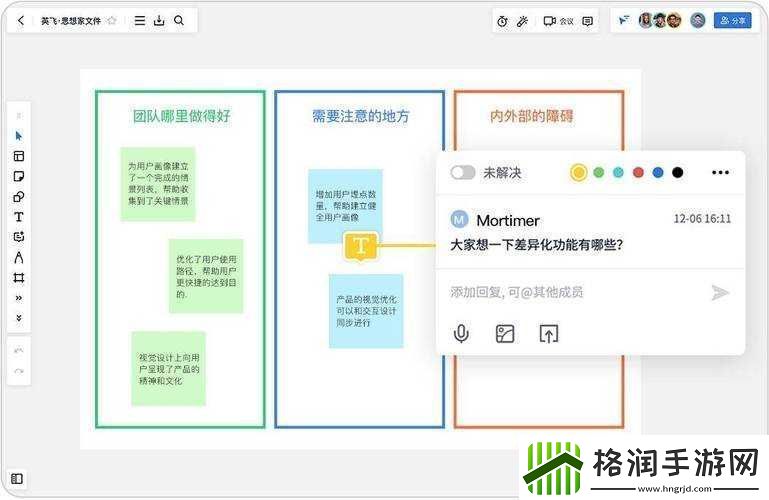Select blue note 增加用户埋点数量
This screenshot has height=500, width=769.
click(345, 206)
